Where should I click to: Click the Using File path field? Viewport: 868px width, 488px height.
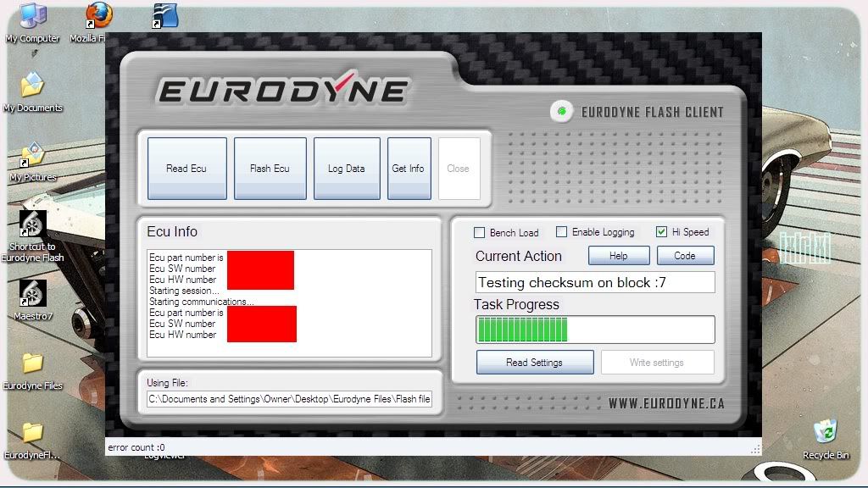[289, 399]
